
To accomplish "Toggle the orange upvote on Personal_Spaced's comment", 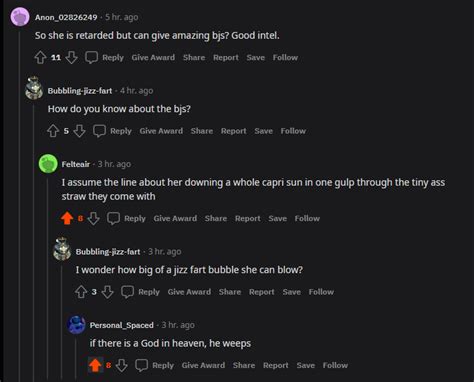I will pos(95,365).
